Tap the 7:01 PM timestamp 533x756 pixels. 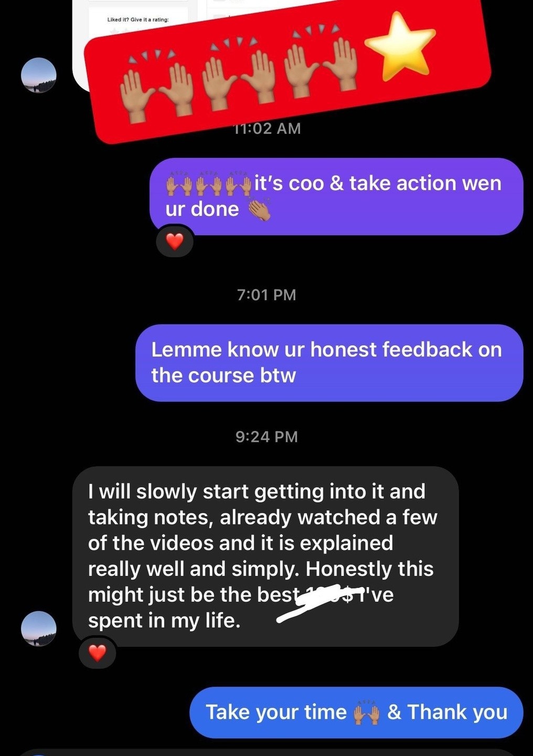pyautogui.click(x=266, y=295)
